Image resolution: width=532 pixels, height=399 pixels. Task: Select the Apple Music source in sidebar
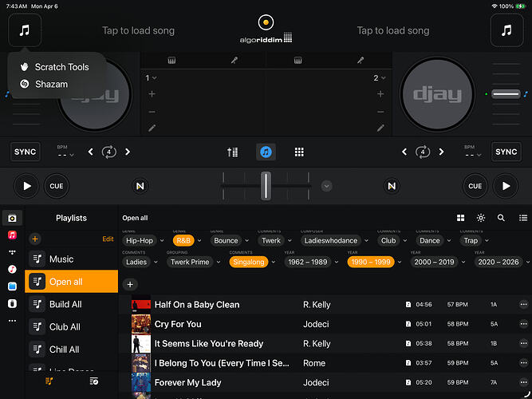12,235
